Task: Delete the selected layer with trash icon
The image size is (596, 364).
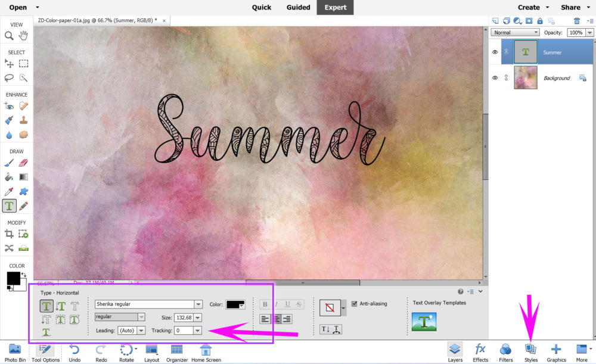Action: point(576,21)
